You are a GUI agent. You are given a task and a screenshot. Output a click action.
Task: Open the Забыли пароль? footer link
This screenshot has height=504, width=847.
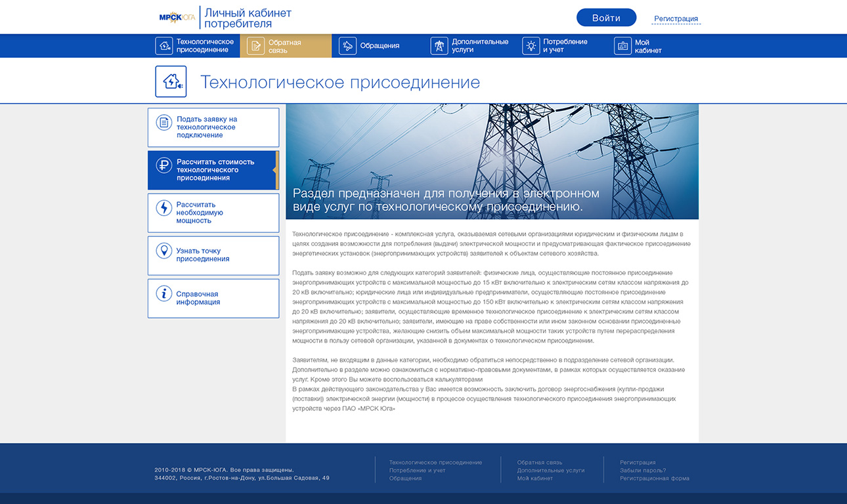pos(642,471)
